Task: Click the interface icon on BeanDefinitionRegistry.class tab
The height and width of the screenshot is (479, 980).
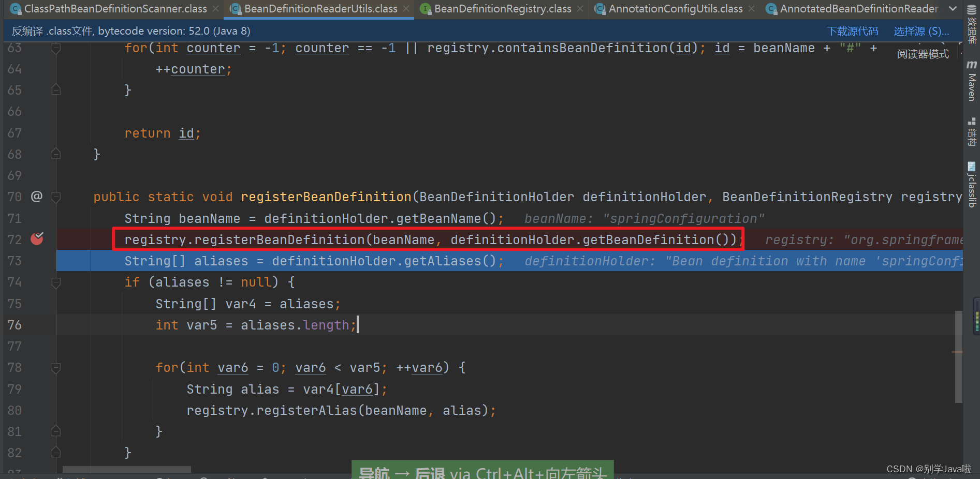Action: (x=426, y=9)
